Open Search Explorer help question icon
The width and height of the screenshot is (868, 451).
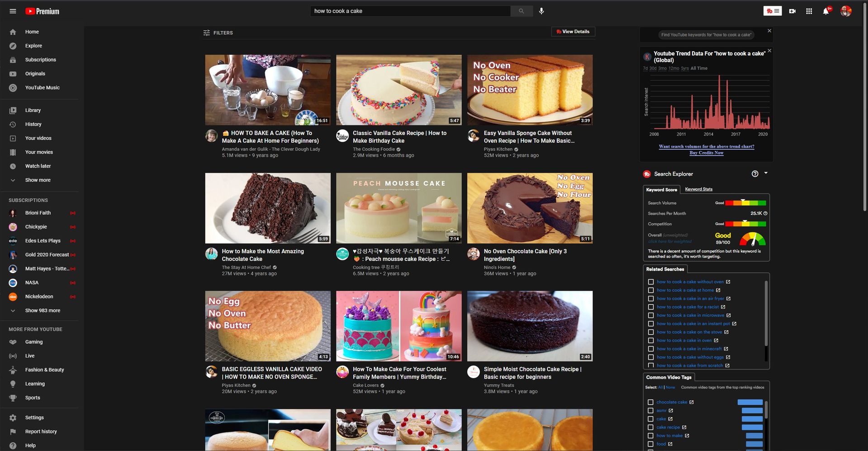[x=754, y=174]
